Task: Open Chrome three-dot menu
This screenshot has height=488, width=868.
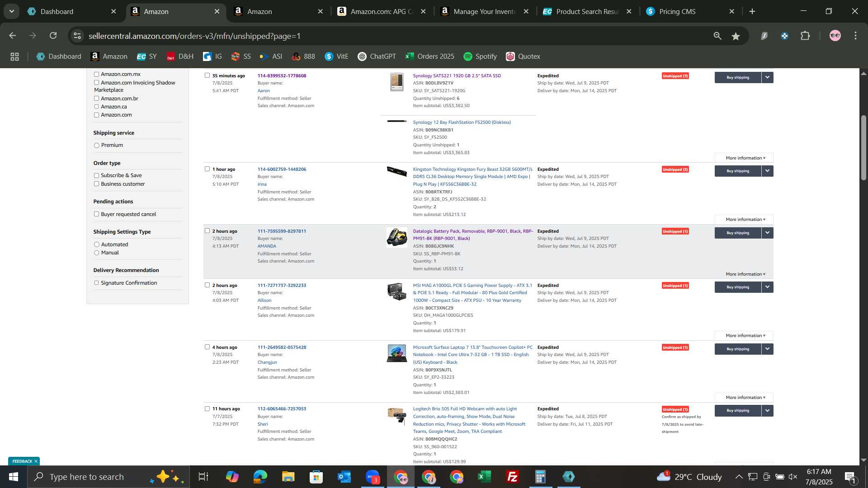Action: (x=855, y=36)
